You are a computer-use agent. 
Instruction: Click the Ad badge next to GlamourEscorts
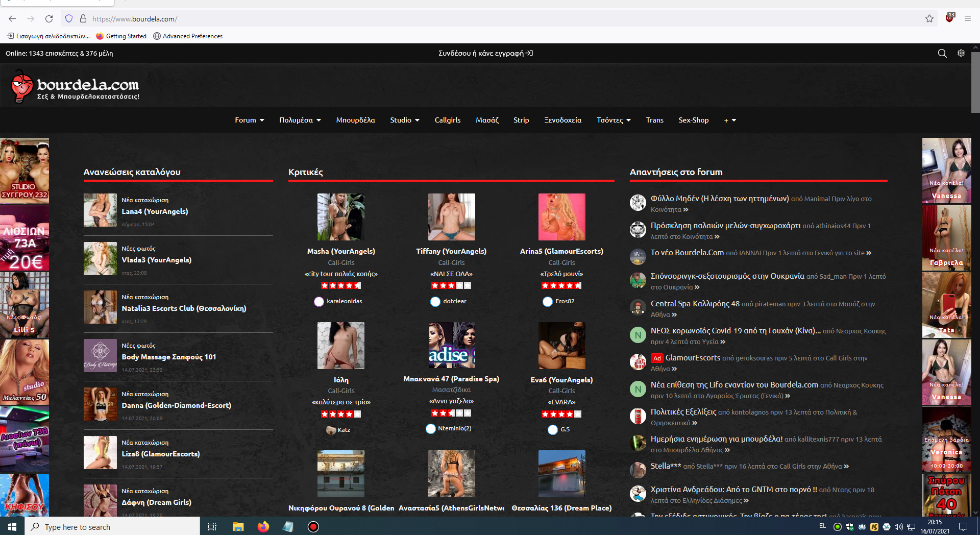pos(657,358)
